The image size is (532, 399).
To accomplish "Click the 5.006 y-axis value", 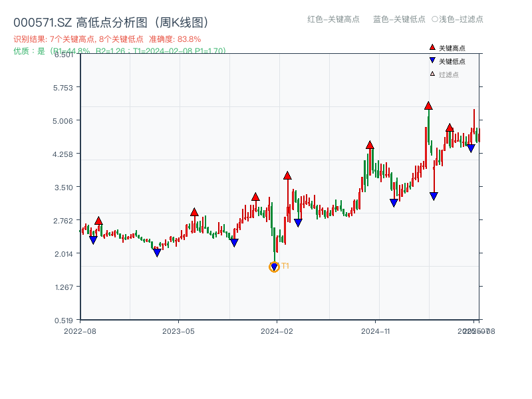I will 63,121.
